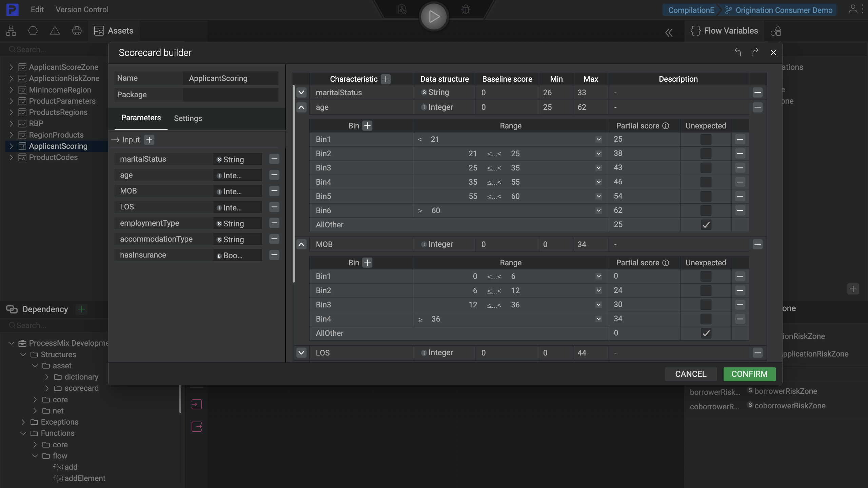Open the Assets panel
868x488 pixels.
tap(114, 30)
